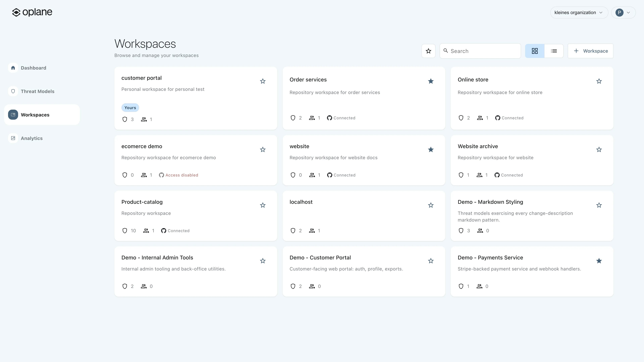Unstar the Demo - Payments Service workspace
The height and width of the screenshot is (362, 644).
(599, 261)
